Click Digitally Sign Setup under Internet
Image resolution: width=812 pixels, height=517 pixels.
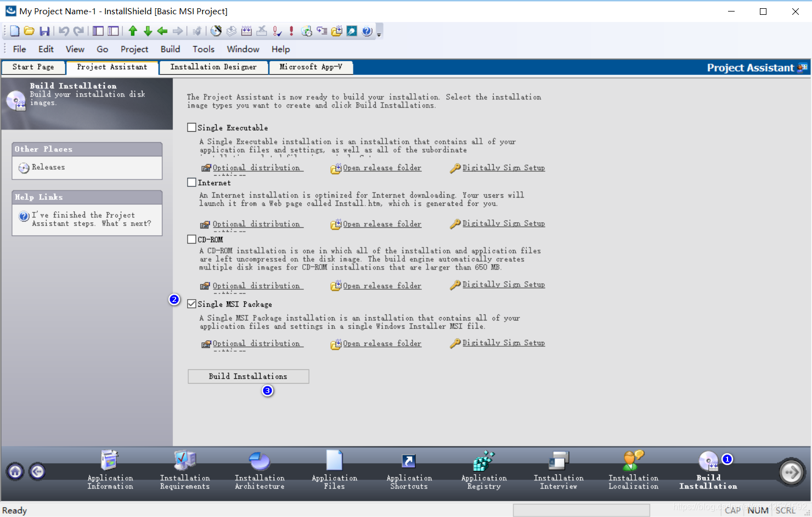(x=504, y=223)
